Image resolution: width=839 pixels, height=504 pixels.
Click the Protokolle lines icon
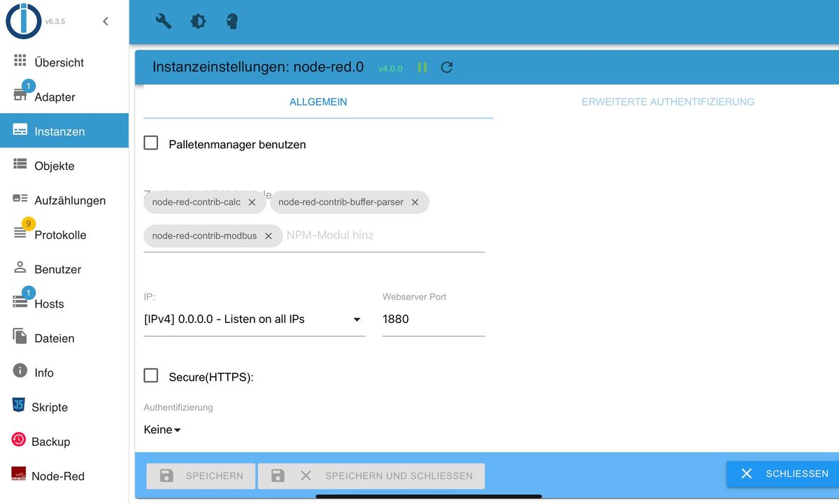point(20,233)
